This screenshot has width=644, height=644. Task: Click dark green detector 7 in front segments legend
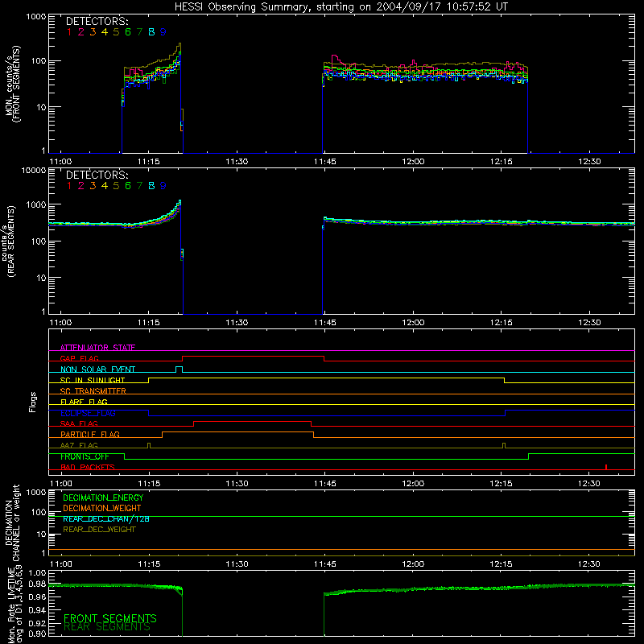pos(139,31)
